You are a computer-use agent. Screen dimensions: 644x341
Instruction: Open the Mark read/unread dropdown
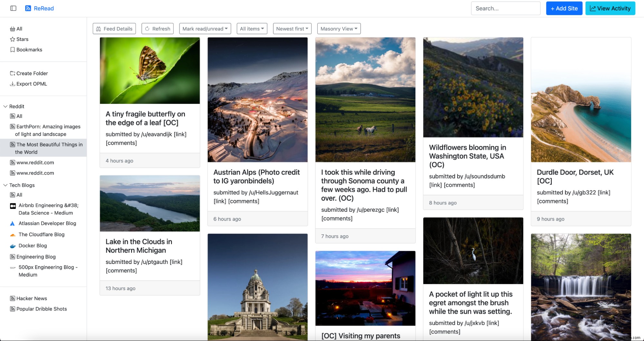pos(205,29)
